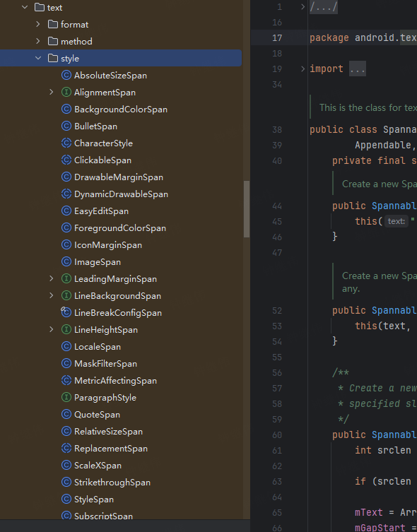Click the CharacterStyle abstract class icon
This screenshot has width=417, height=532.
66,143
